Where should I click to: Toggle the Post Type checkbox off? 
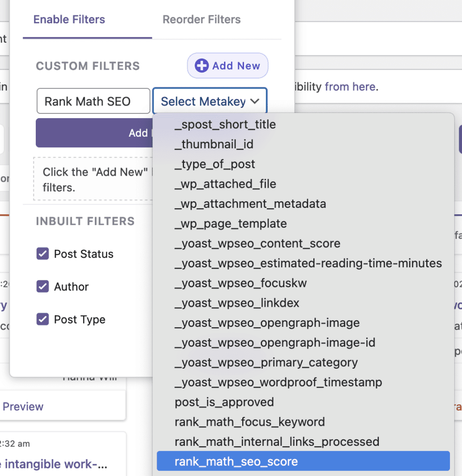click(42, 319)
